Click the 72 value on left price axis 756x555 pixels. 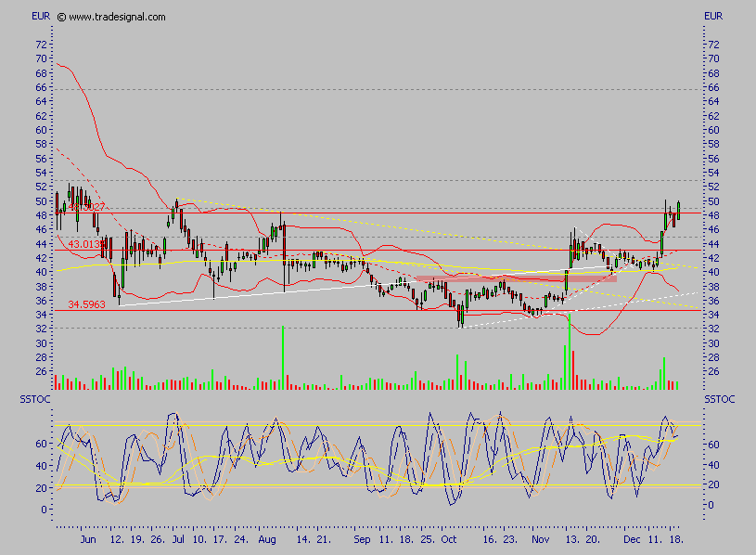tap(41, 45)
